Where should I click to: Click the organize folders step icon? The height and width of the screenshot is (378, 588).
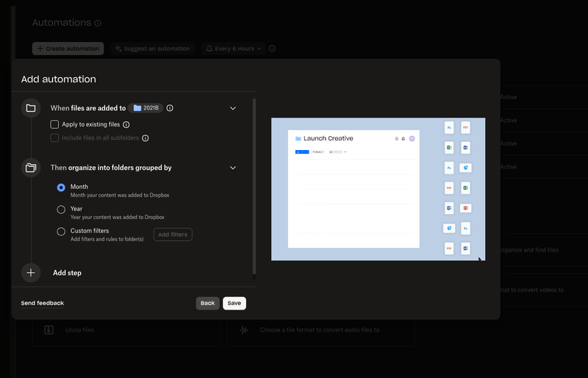coord(31,168)
